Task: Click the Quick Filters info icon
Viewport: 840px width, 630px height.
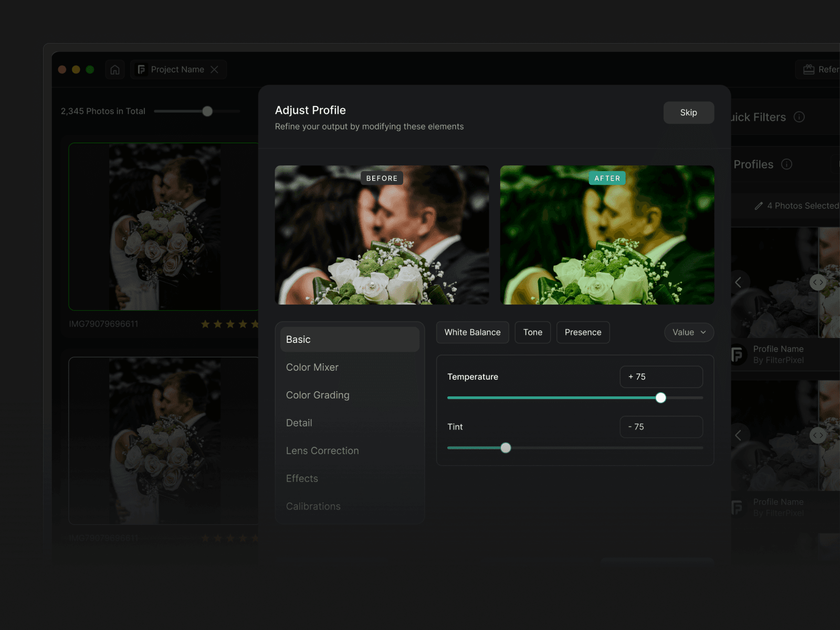Action: click(799, 117)
